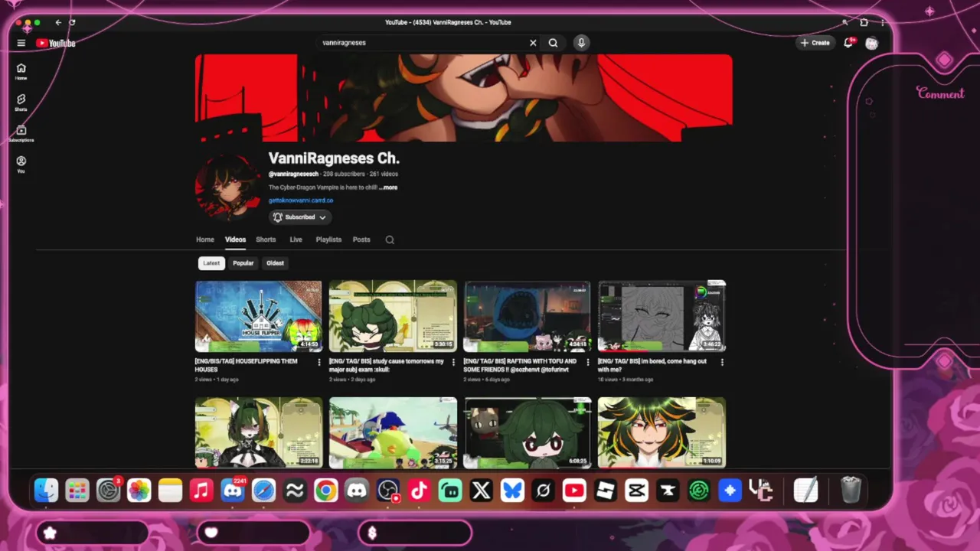Open RAFTING WITH TOFU video title
This screenshot has height=551, width=980.
coord(520,365)
